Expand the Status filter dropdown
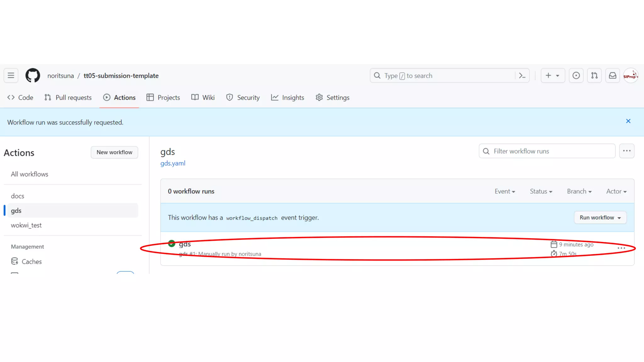Viewport: 644px width, 362px height. (x=541, y=191)
